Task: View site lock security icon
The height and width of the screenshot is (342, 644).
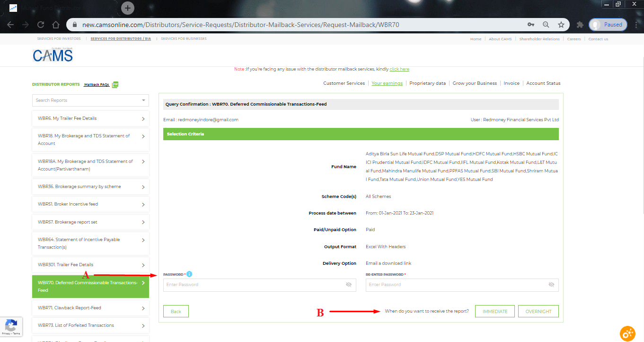Action: tap(74, 25)
